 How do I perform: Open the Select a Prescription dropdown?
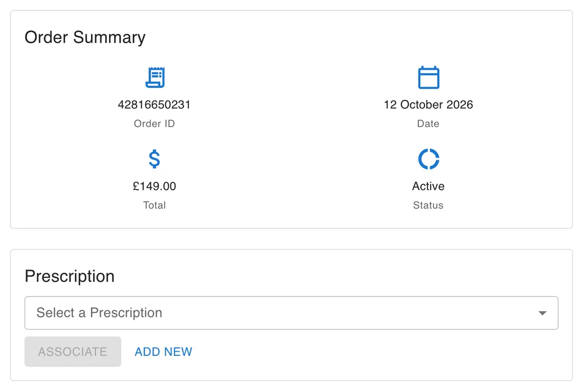pyautogui.click(x=291, y=313)
